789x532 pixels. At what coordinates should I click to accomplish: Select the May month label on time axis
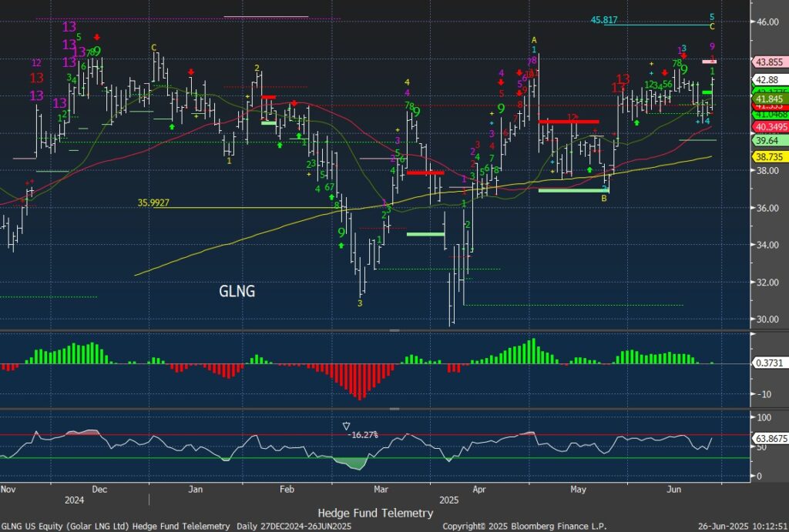coord(578,489)
